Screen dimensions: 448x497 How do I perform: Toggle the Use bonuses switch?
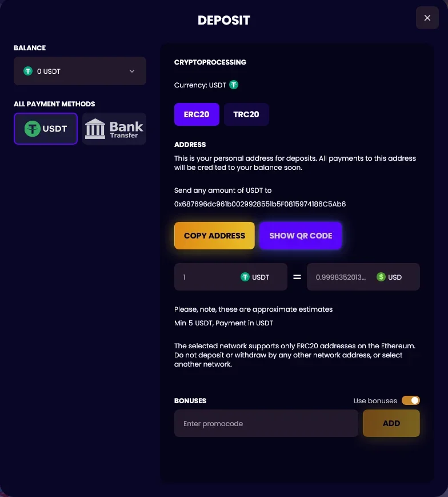[x=411, y=400]
